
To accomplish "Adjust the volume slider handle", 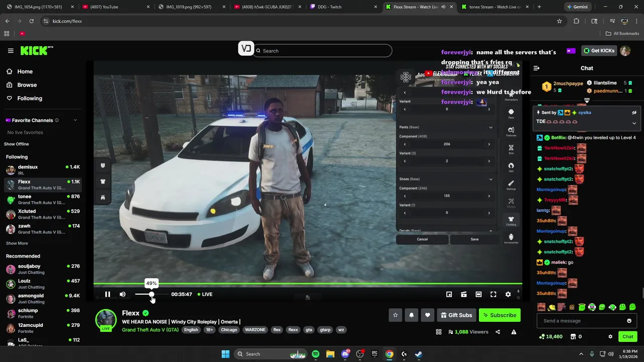I will pos(151,294).
